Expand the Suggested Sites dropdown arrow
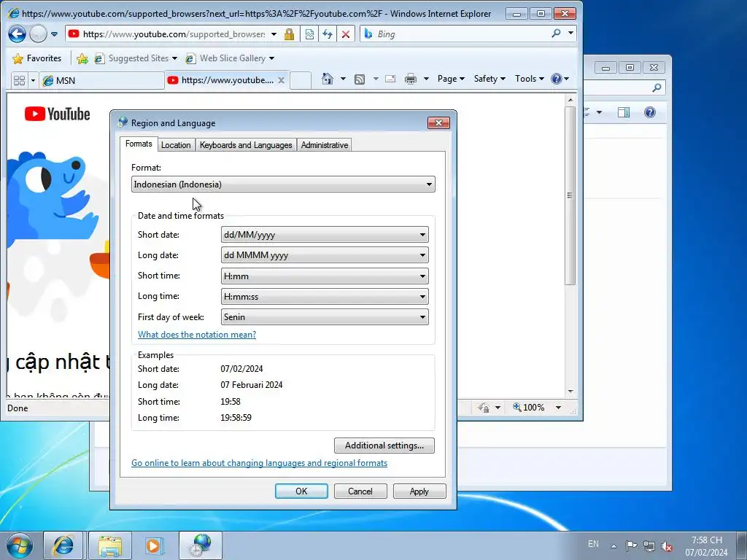Image resolution: width=747 pixels, height=560 pixels. (x=174, y=58)
